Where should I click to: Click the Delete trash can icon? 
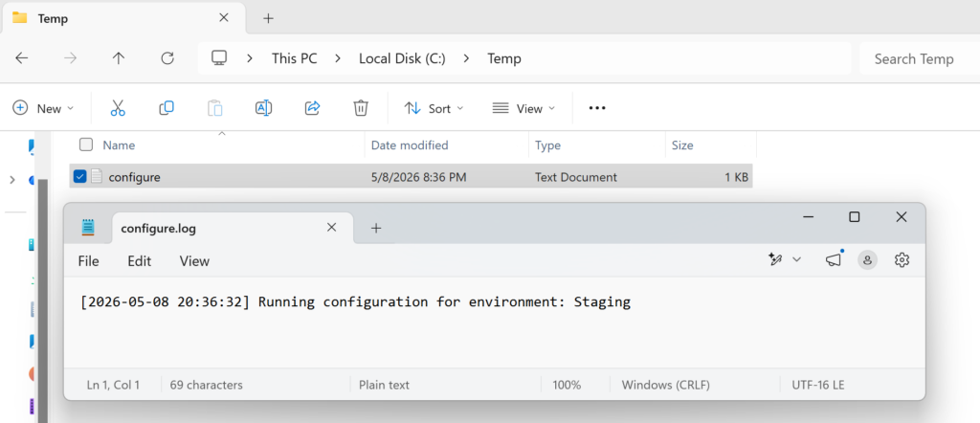[x=361, y=108]
